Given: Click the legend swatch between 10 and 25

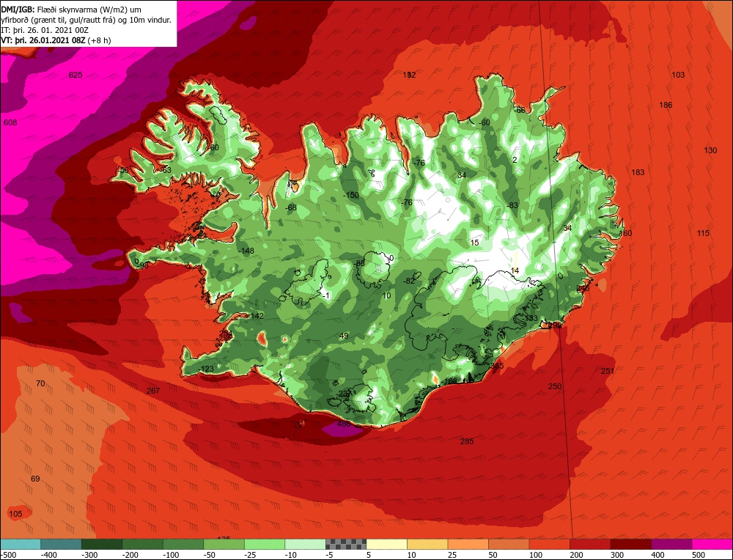Looking at the screenshot, I should click(x=428, y=544).
